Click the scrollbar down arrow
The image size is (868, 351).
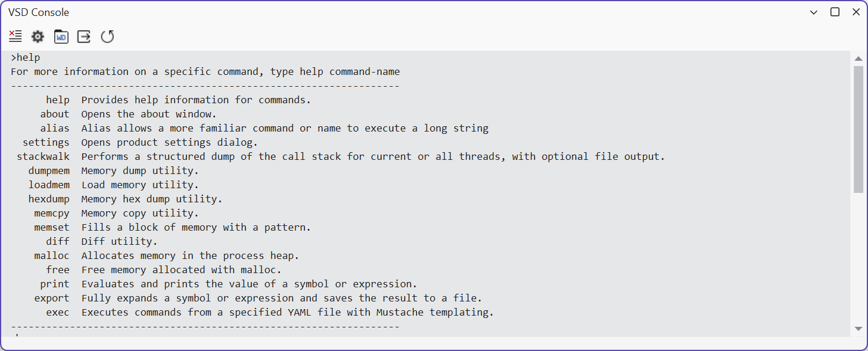point(859,329)
